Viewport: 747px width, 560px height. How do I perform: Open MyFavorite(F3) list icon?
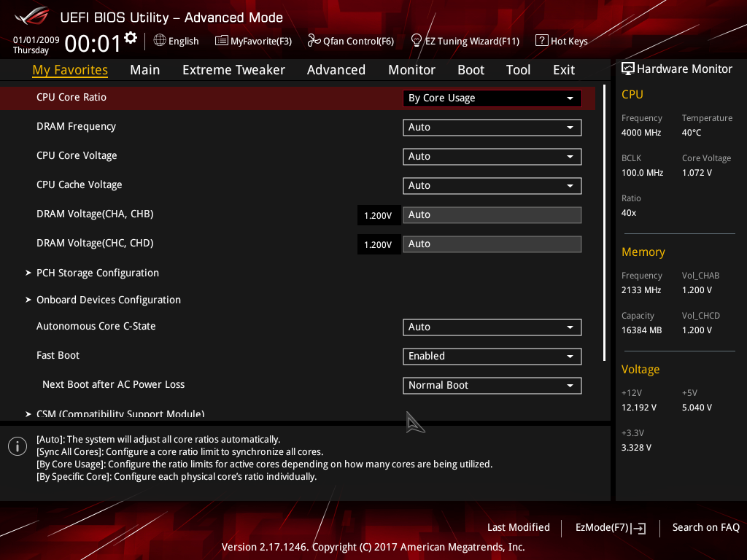pos(222,41)
